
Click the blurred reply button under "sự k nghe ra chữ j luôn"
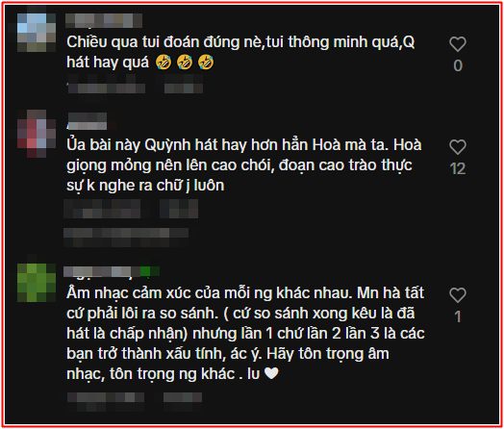click(179, 209)
